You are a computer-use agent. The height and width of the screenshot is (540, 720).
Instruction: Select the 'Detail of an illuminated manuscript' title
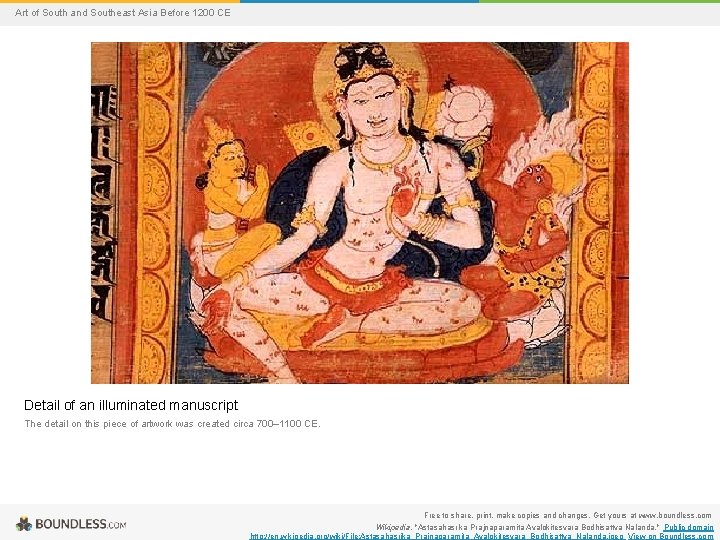(131, 405)
